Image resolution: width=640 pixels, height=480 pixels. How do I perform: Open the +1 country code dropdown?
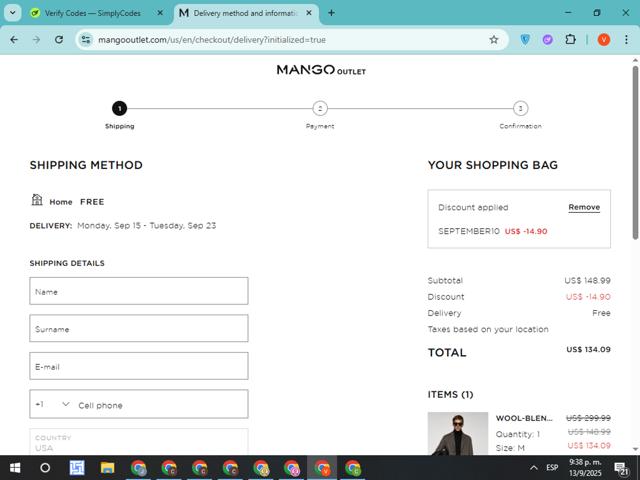(x=52, y=404)
